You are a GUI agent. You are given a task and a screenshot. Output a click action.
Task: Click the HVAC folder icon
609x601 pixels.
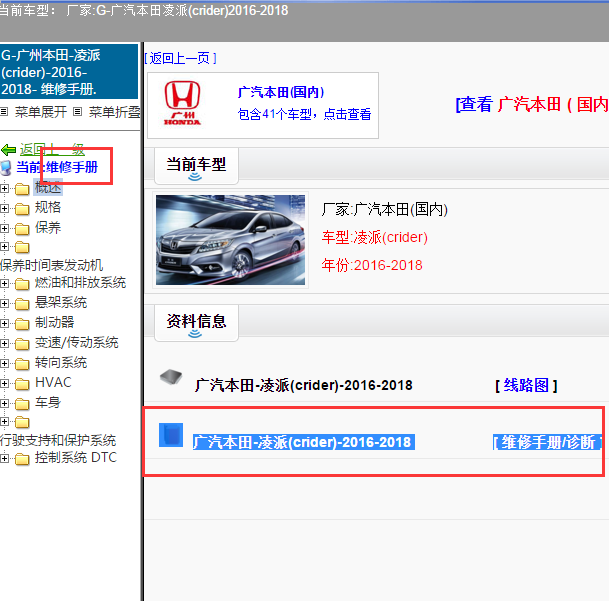pos(22,384)
